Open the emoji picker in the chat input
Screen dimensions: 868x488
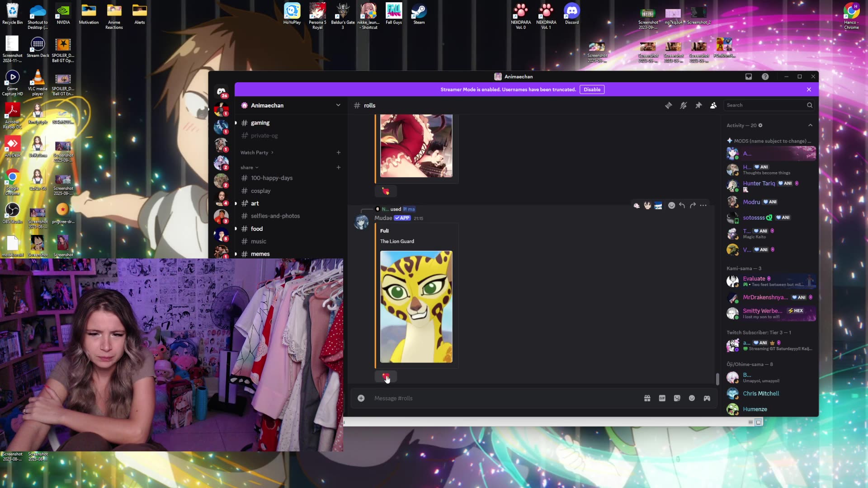click(x=692, y=398)
